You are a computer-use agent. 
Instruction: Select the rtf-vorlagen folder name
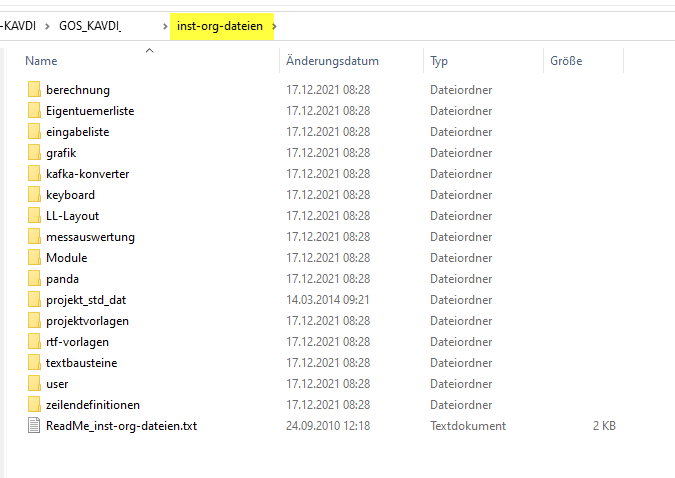click(x=77, y=342)
